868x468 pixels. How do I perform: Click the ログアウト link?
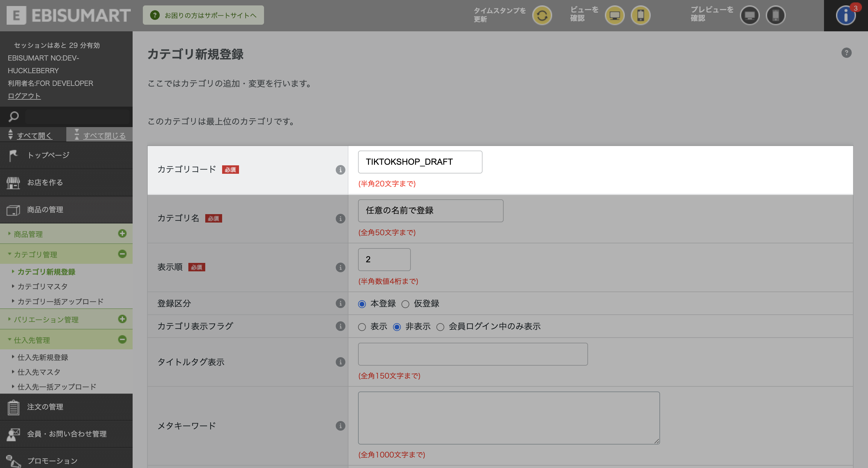pyautogui.click(x=24, y=96)
